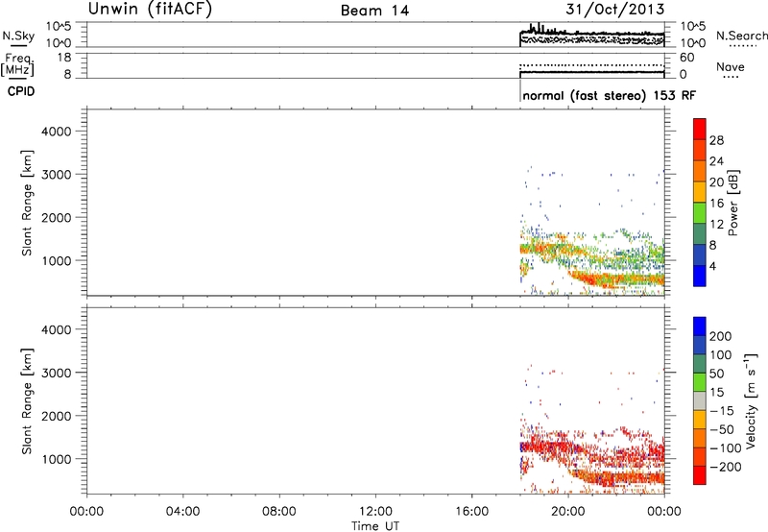768x532 pixels.
Task: Click the solid line sample under N.Sky
Action: (18, 46)
